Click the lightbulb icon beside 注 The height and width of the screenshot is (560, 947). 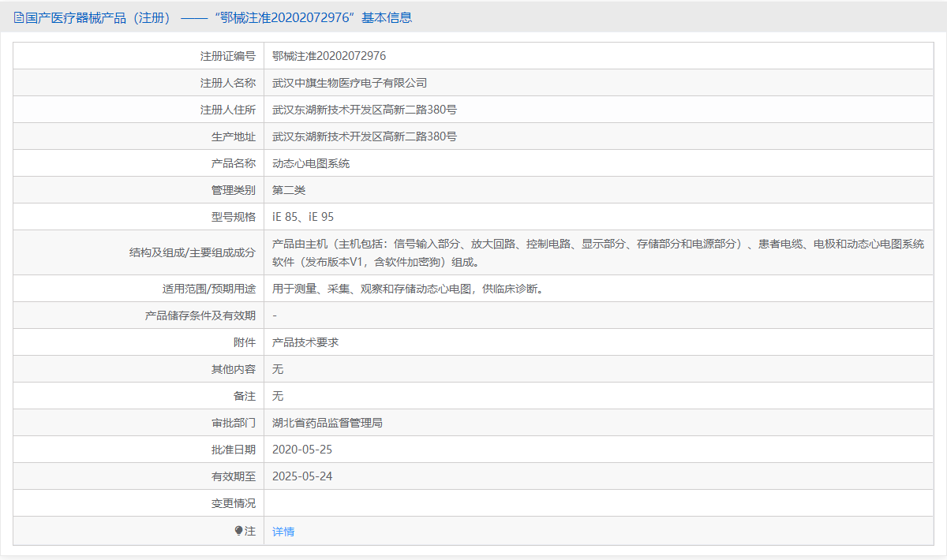pos(238,531)
